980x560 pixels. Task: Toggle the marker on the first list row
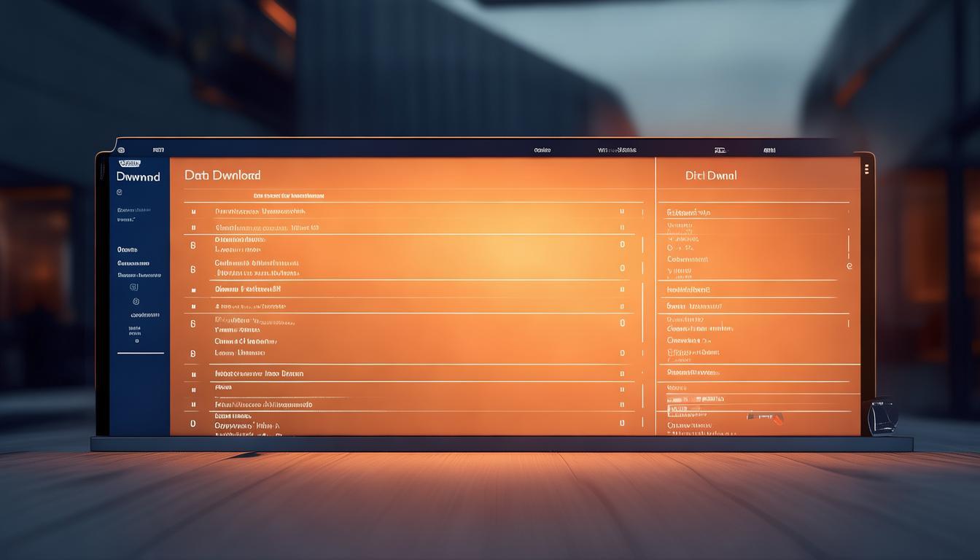193,211
